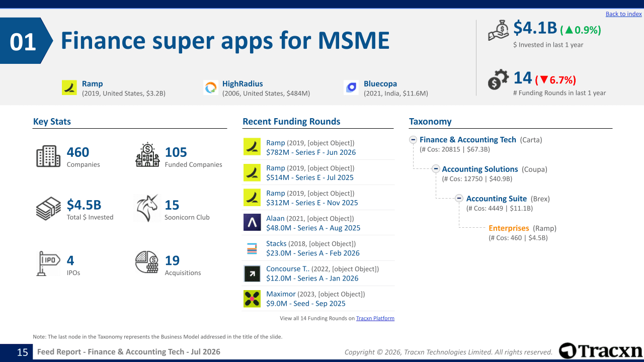The height and width of the screenshot is (362, 644).
Task: Open the Back to index link
Action: coord(624,14)
